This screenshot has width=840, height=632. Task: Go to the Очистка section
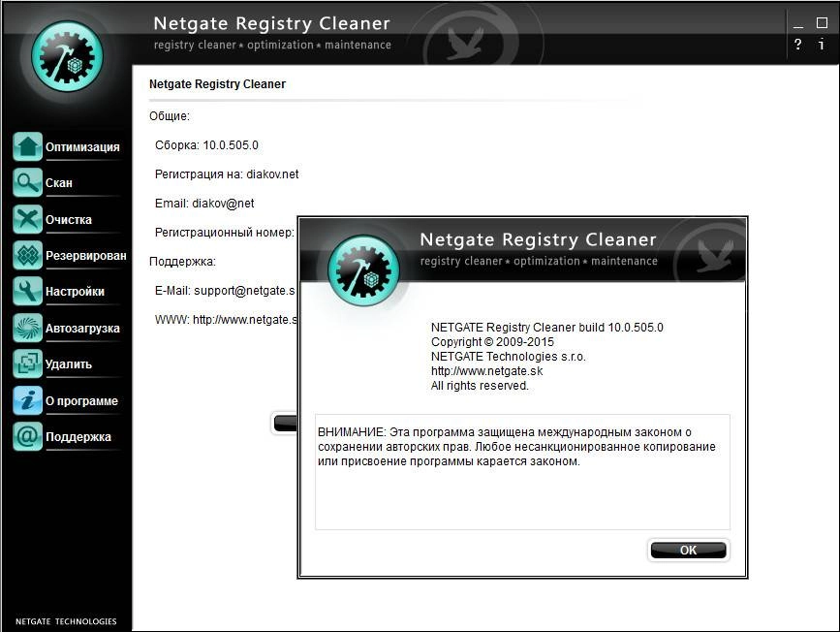click(69, 219)
